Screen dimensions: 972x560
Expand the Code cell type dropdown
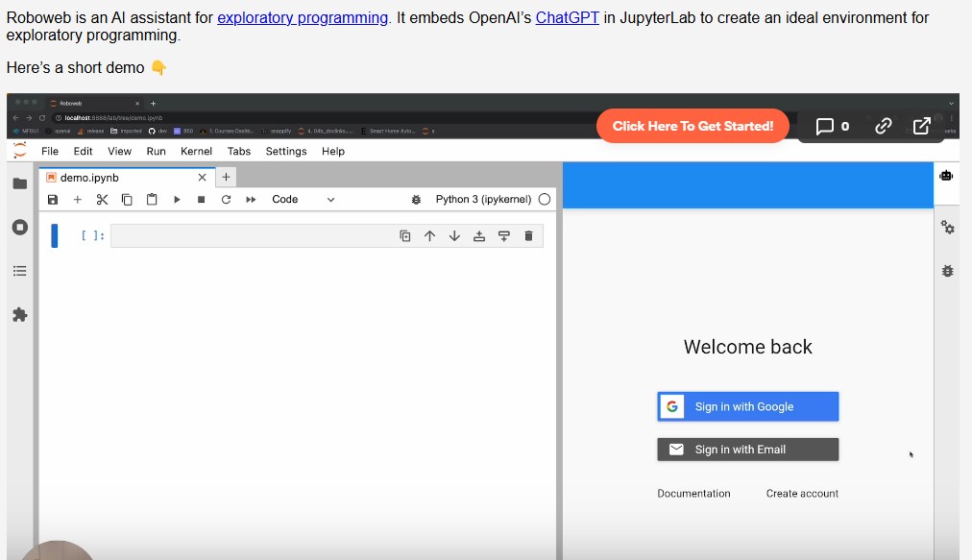303,200
